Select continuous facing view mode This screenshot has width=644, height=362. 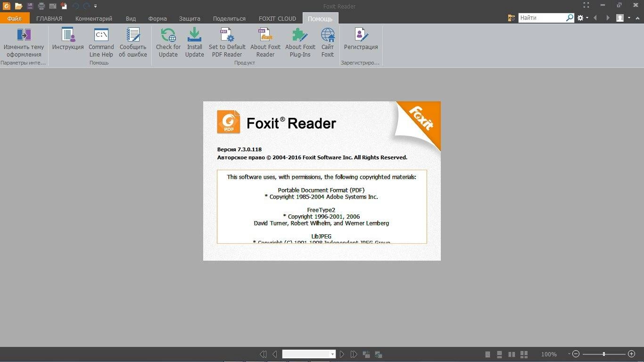tap(524, 354)
